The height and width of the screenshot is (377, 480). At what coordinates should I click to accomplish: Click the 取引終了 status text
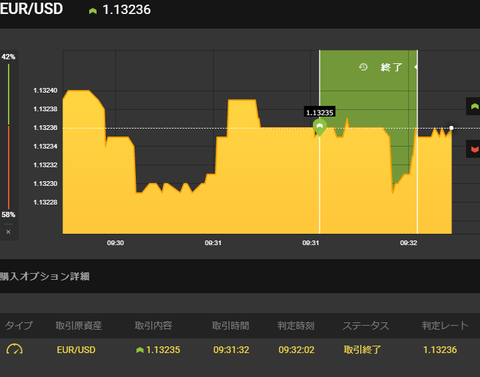[362, 350]
